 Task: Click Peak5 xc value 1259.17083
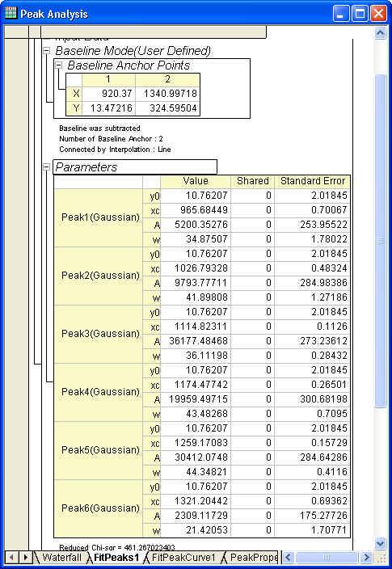tap(196, 443)
